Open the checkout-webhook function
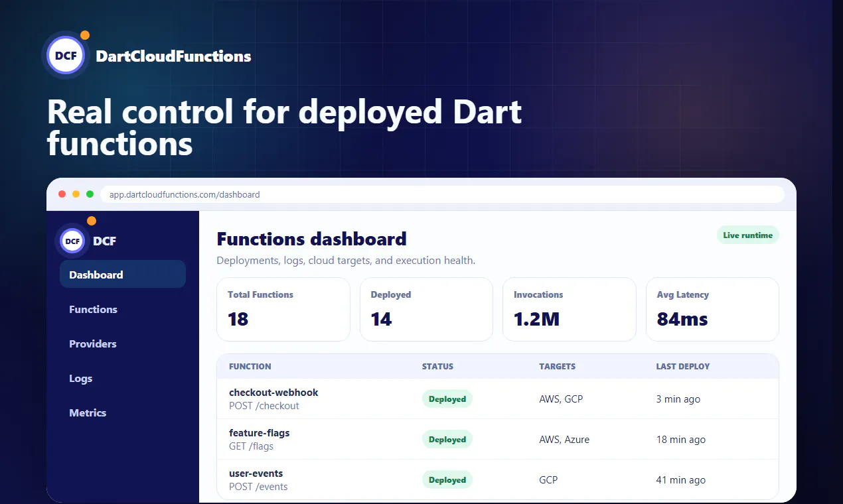Viewport: 843px width, 504px height. pyautogui.click(x=273, y=392)
